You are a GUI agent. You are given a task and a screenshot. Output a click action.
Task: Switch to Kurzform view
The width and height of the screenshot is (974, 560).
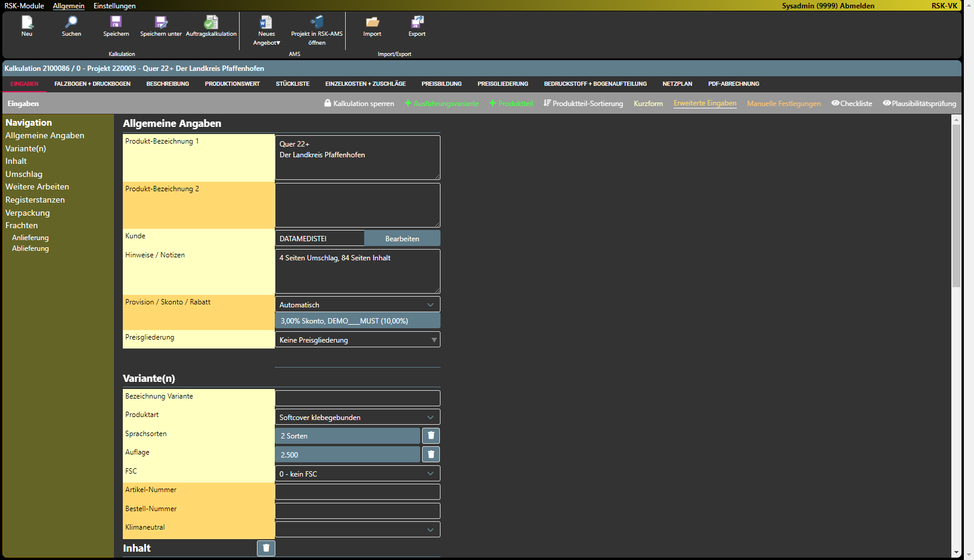pyautogui.click(x=649, y=103)
